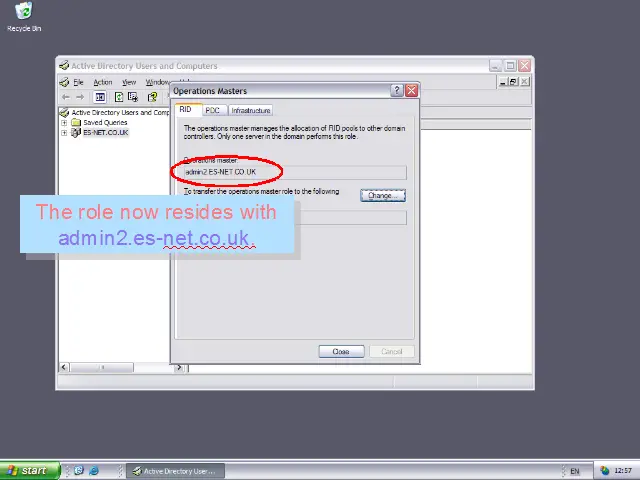Open the File menu
640x480 pixels.
[x=78, y=82]
